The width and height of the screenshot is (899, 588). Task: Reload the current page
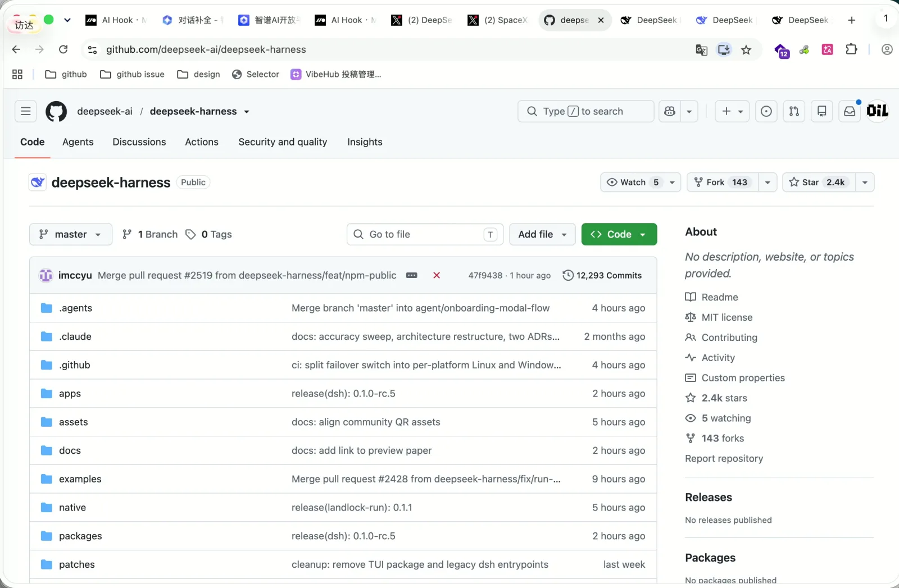tap(63, 49)
